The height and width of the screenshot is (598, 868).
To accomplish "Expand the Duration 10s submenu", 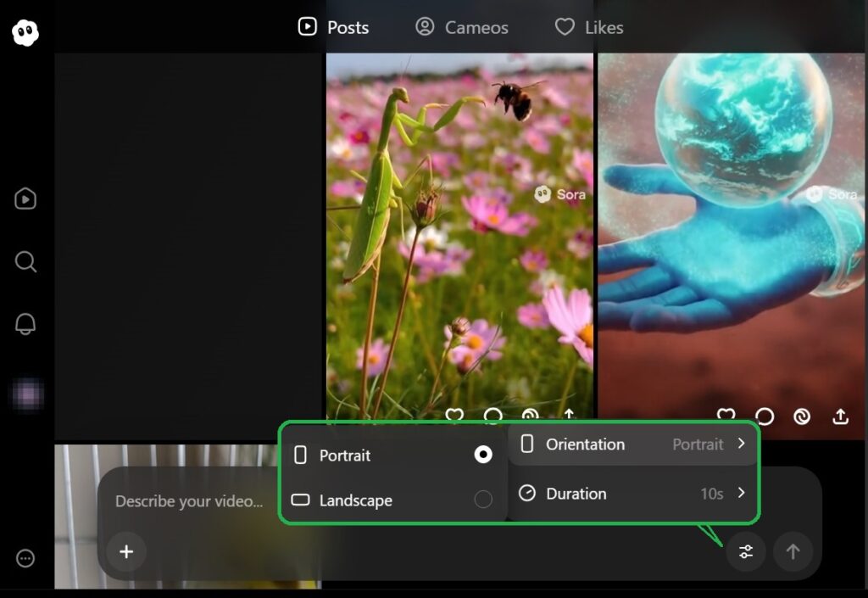I will tap(633, 494).
